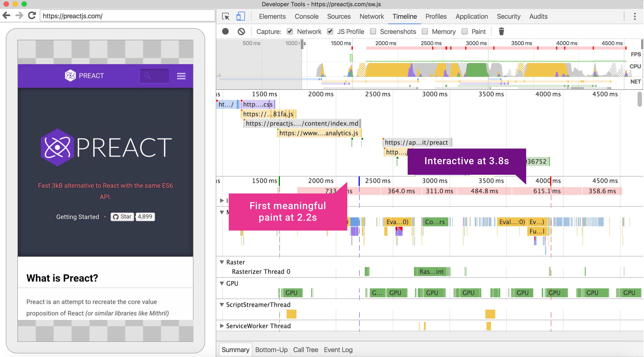Collapse the Raster section
This screenshot has height=357, width=644.
pos(222,262)
